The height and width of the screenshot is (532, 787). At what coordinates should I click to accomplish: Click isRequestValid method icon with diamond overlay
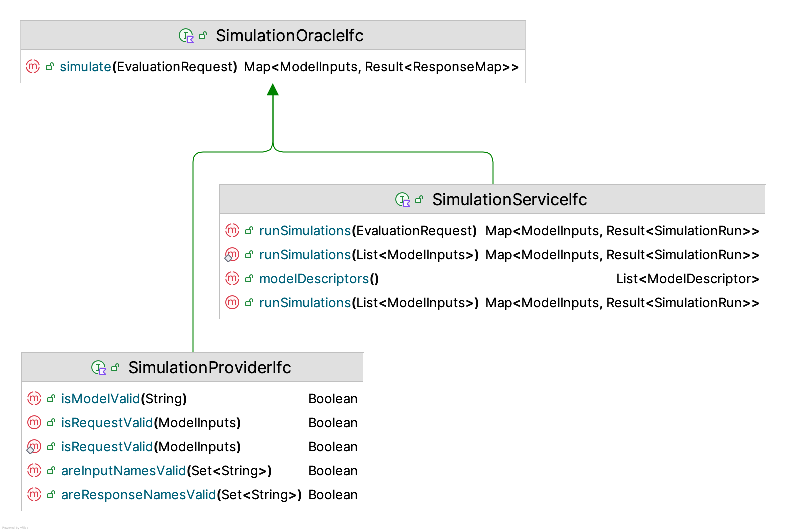(34, 447)
